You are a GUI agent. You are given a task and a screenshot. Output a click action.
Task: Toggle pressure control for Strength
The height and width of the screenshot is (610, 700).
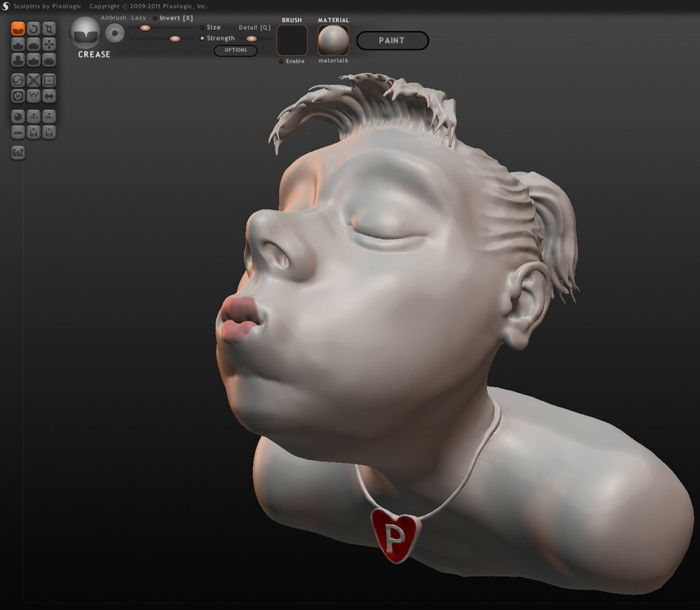pyautogui.click(x=202, y=38)
